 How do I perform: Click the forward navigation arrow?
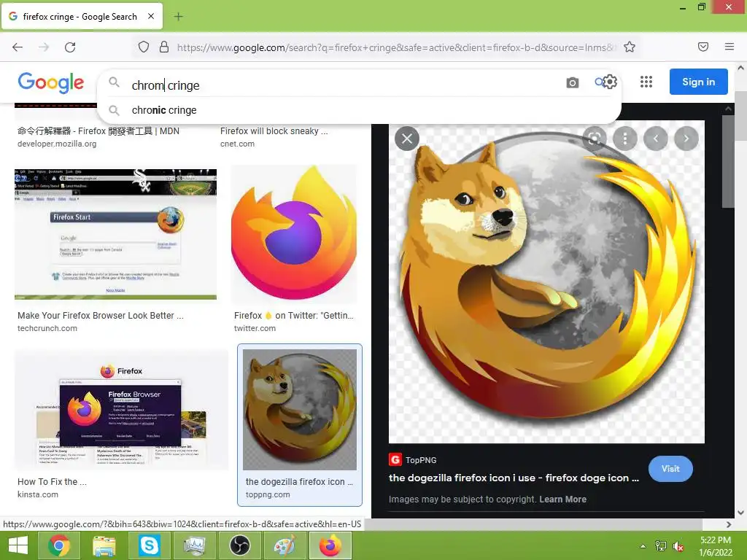click(x=44, y=47)
